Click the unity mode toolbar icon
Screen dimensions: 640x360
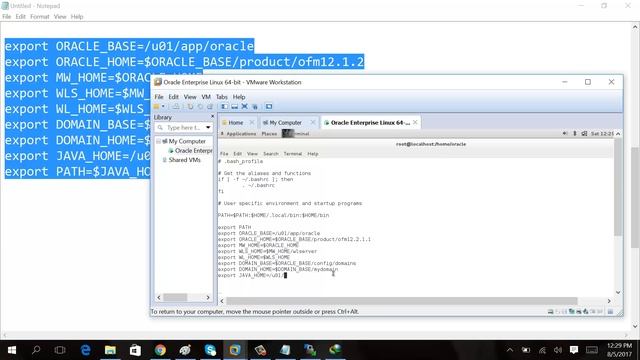tap(255, 107)
